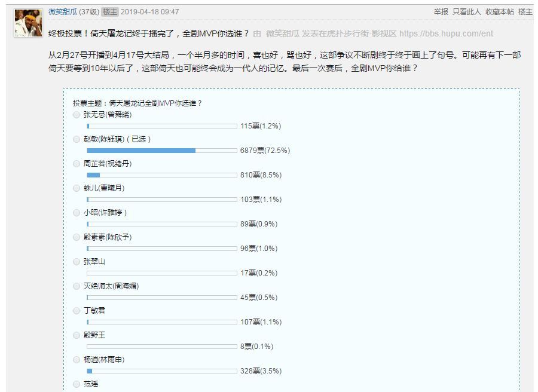Image resolution: width=538 pixels, height=392 pixels.
Task: Open the 微笑甜瓜 user profile link
Action: click(x=63, y=12)
